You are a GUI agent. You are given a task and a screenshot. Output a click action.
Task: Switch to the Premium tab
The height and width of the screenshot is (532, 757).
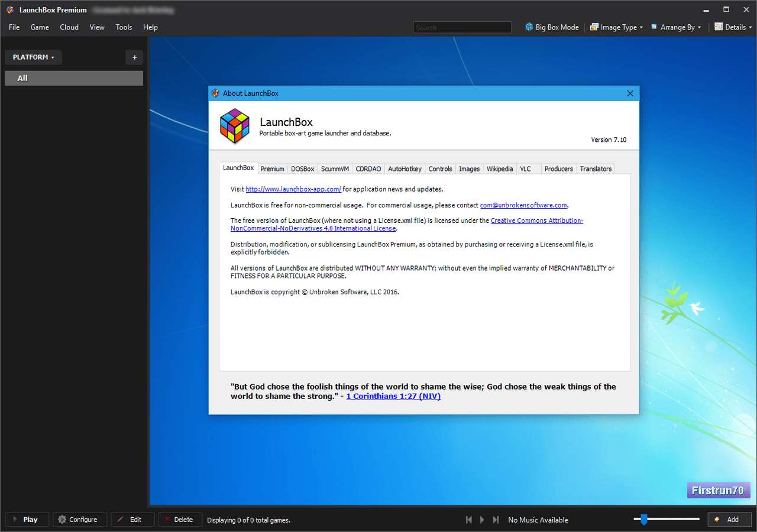click(x=273, y=168)
